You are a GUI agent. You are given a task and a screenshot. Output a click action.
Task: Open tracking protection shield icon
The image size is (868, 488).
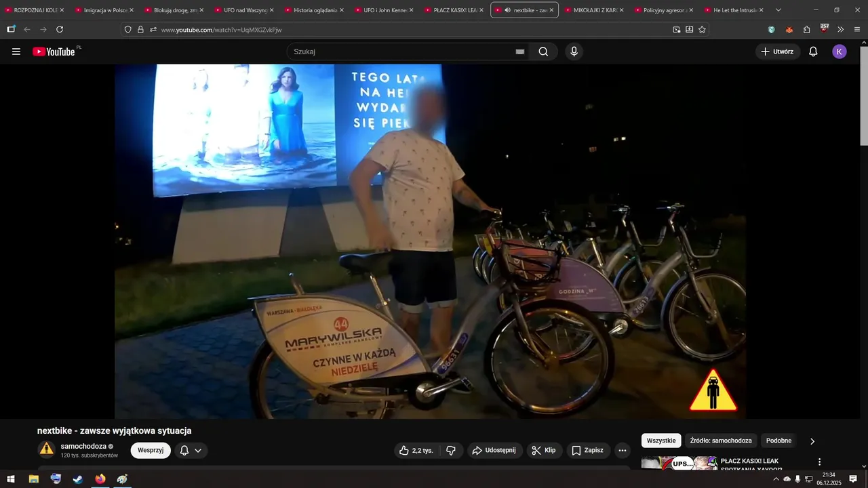pyautogui.click(x=127, y=30)
